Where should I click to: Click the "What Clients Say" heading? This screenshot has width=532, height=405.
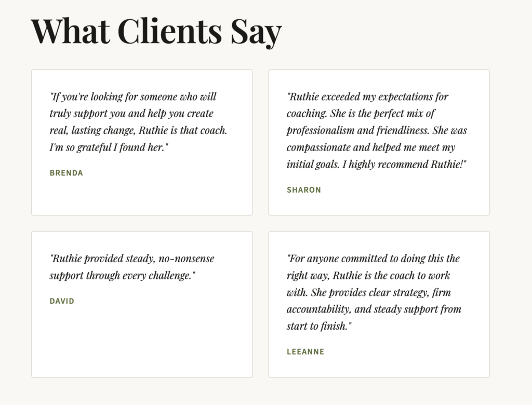(x=156, y=31)
